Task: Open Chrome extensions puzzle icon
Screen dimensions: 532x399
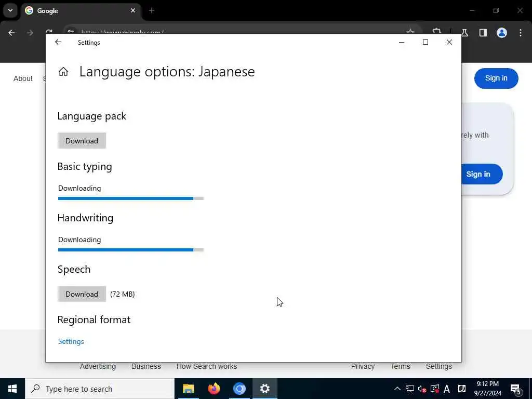Action: tap(436, 32)
